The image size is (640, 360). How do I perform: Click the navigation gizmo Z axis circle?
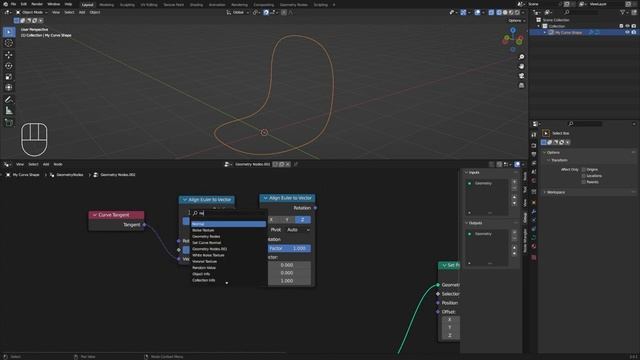tap(513, 31)
